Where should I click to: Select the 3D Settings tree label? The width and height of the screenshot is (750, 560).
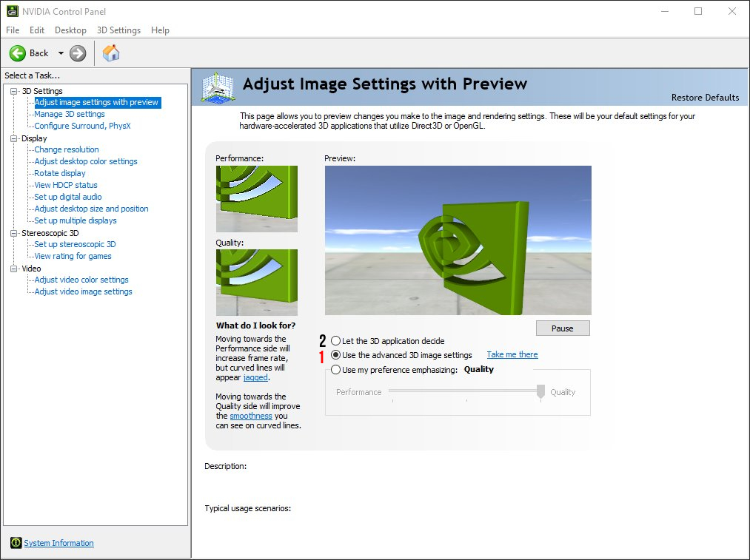coord(42,91)
